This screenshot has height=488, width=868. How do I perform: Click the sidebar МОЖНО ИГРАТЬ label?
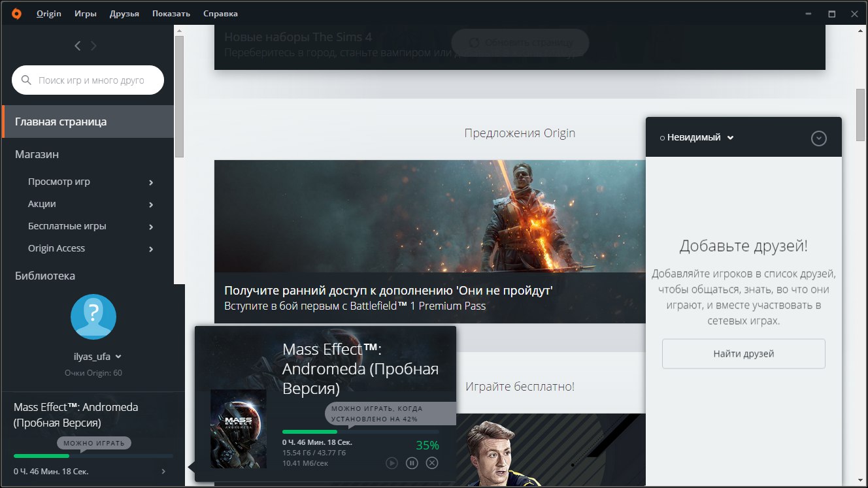(x=94, y=443)
